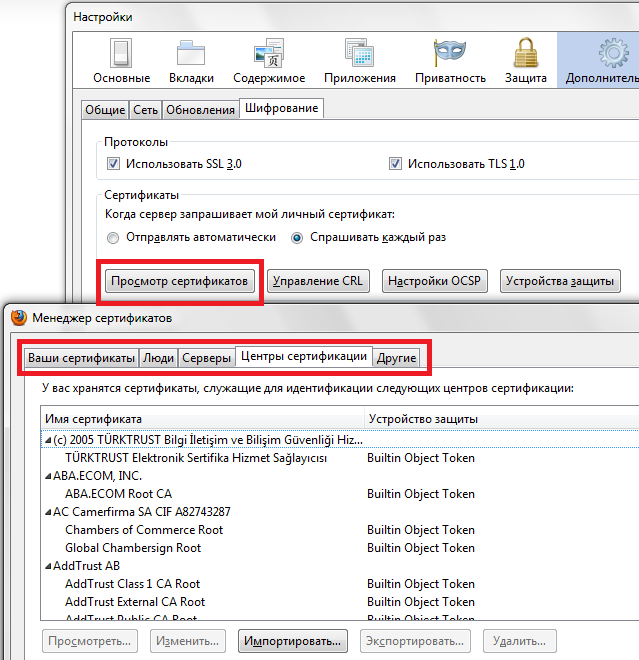This screenshot has height=660, width=639.
Task: Click Builtin Object Token for TÜRKTRUST Elektronik row
Action: pyautogui.click(x=421, y=458)
